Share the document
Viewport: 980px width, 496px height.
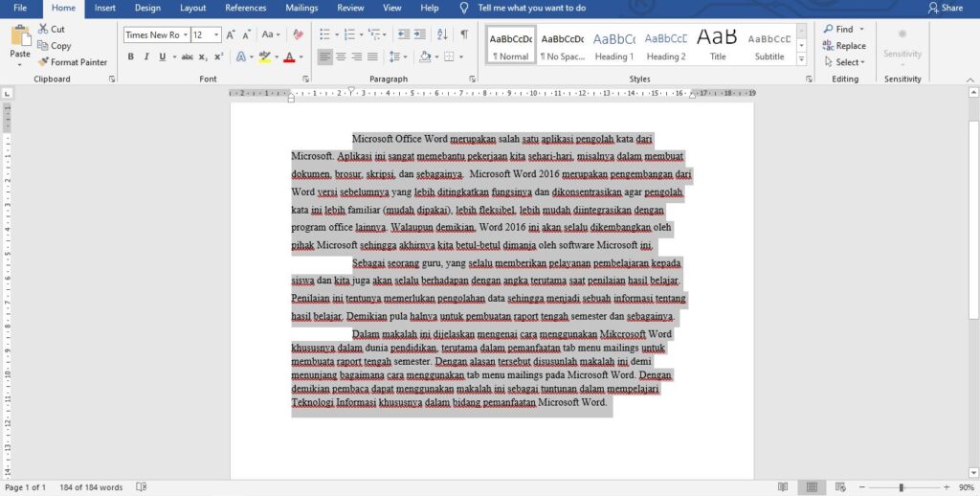[946, 8]
